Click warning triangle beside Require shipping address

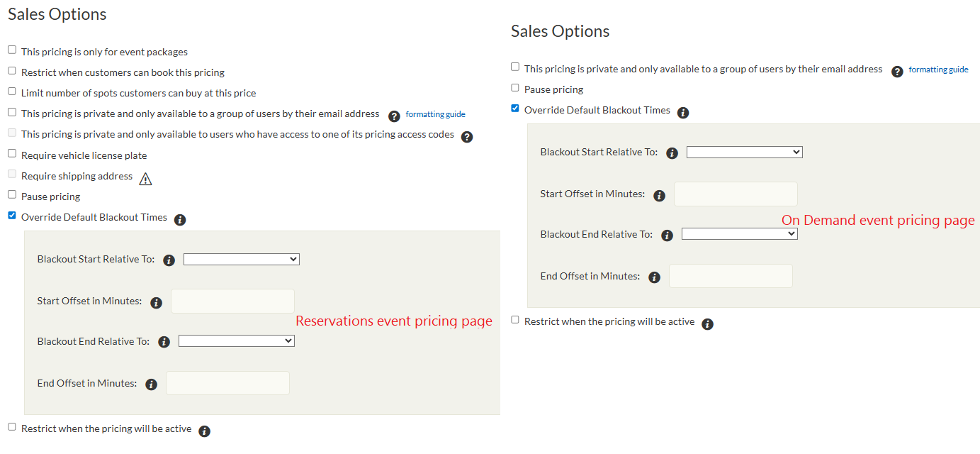pos(145,179)
